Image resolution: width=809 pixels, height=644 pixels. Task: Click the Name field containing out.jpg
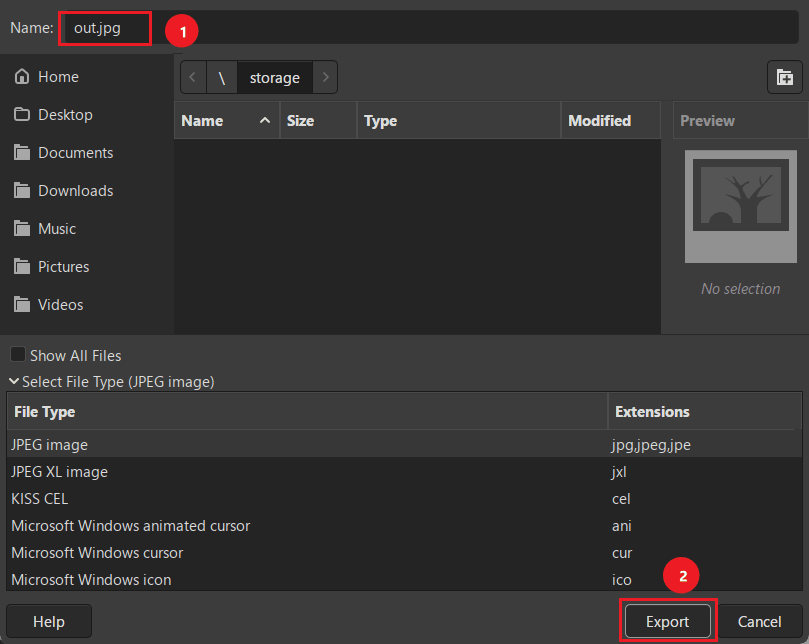click(400, 28)
